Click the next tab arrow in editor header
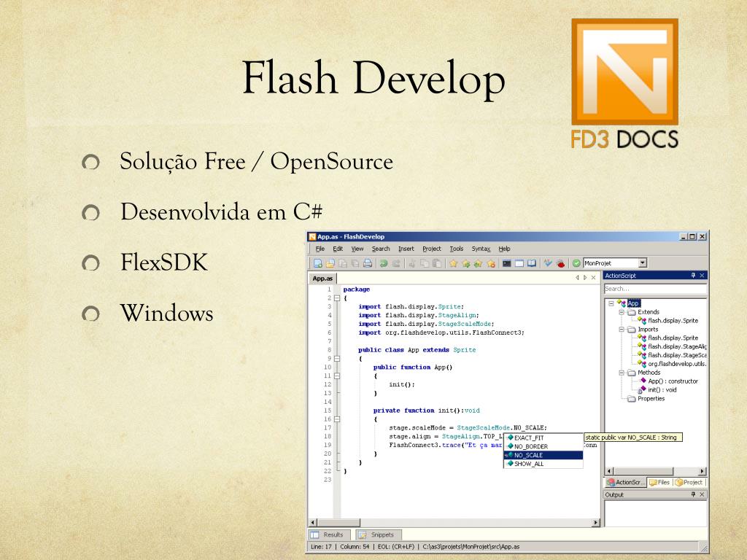747x560 pixels. [585, 278]
